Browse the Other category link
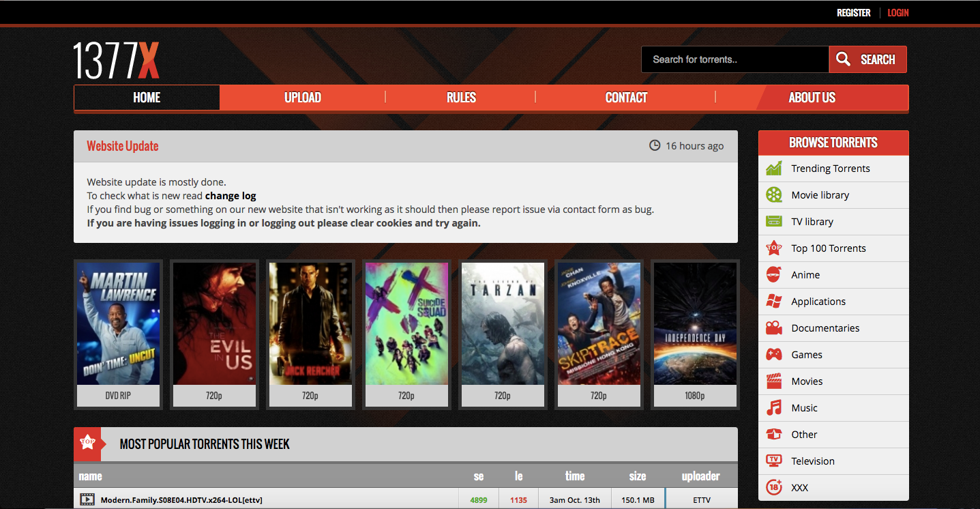The height and width of the screenshot is (509, 980). coord(804,435)
